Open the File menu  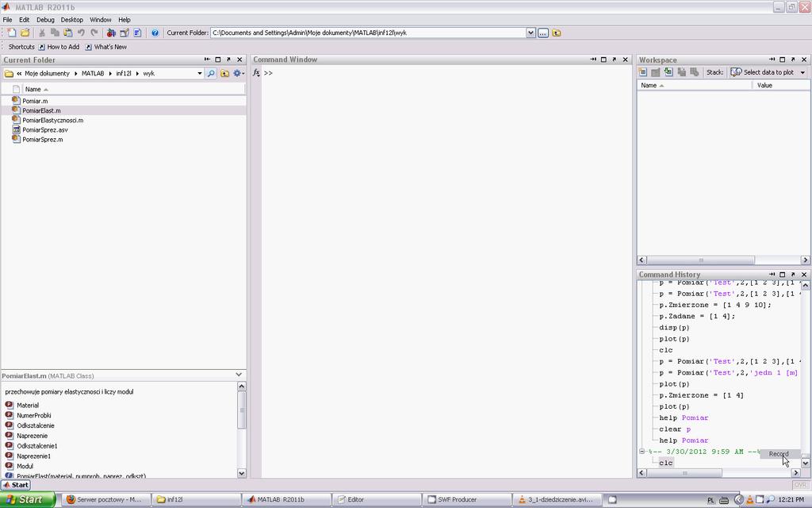click(x=7, y=20)
